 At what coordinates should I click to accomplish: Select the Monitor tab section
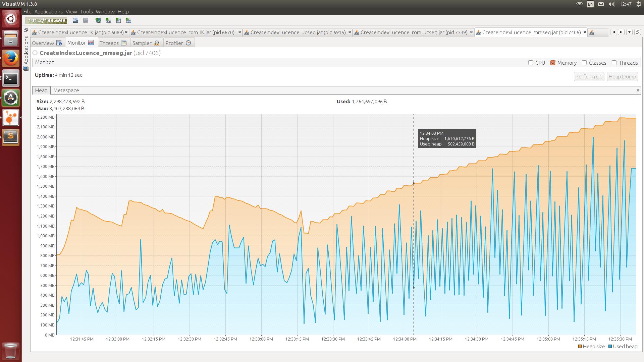80,43
